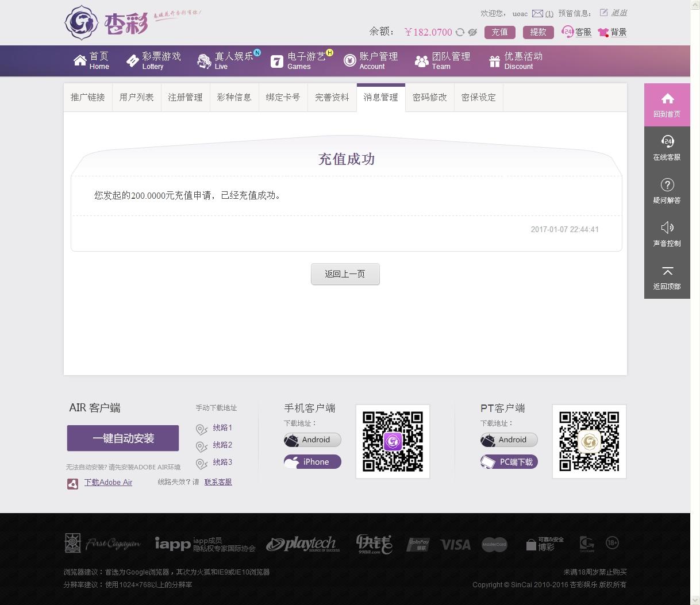Click the location pin beside 线路1
This screenshot has width=700, height=605.
click(201, 429)
